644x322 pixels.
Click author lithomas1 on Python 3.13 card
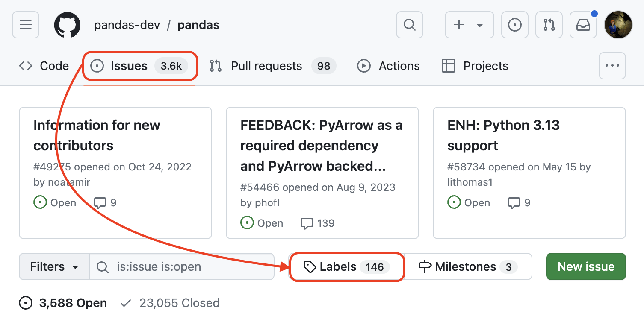(470, 182)
